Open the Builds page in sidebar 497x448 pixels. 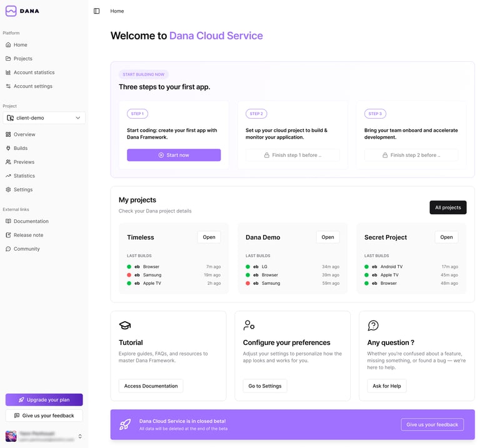click(x=21, y=148)
